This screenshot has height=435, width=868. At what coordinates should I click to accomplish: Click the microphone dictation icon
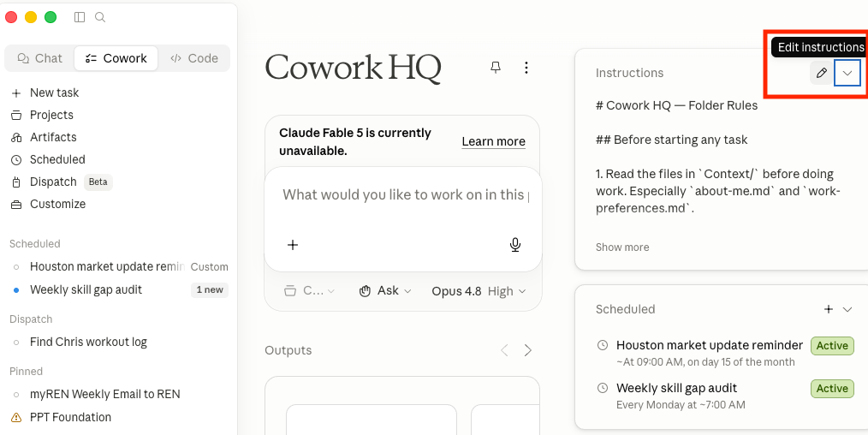[514, 245]
